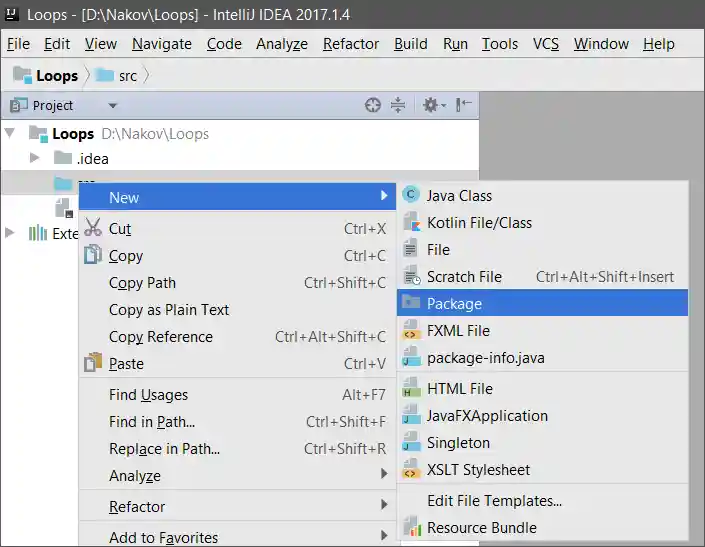Click the src breadcrumb in navigation bar

127,76
